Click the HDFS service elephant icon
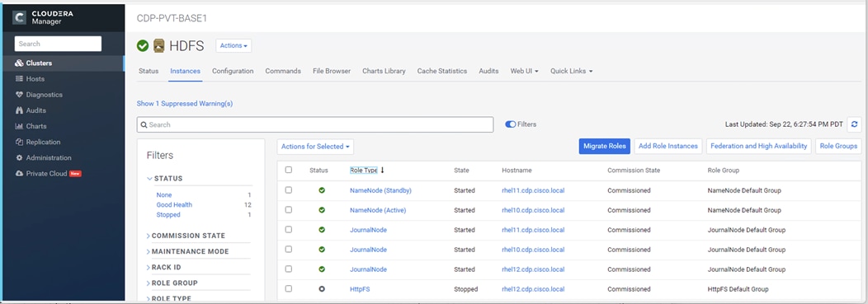Screen dimensions: 868x304 tap(159, 46)
